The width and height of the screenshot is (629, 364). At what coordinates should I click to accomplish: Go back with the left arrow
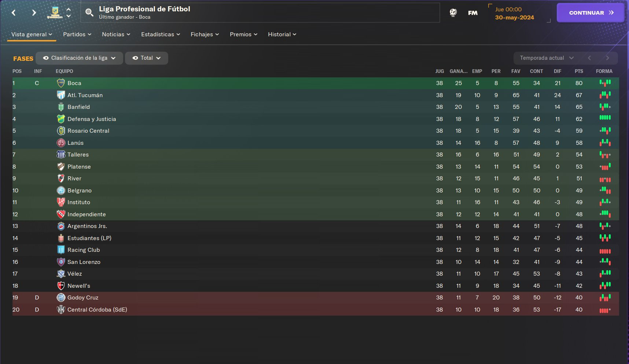tap(14, 13)
